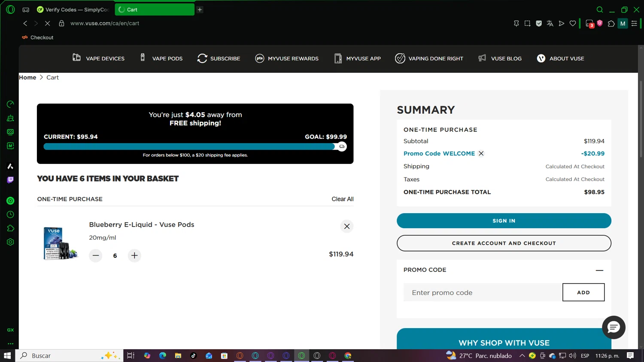The width and height of the screenshot is (644, 362).
Task: Go forward in browser history
Action: click(x=36, y=23)
